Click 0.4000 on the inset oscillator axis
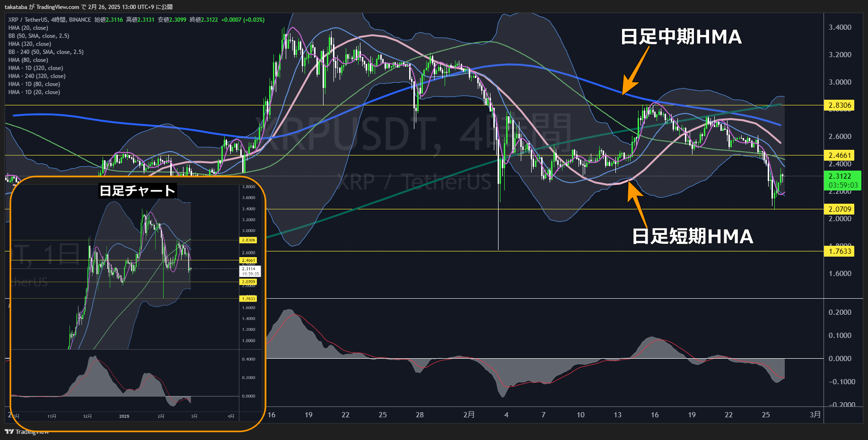This screenshot has height=440, width=868. coord(248,359)
